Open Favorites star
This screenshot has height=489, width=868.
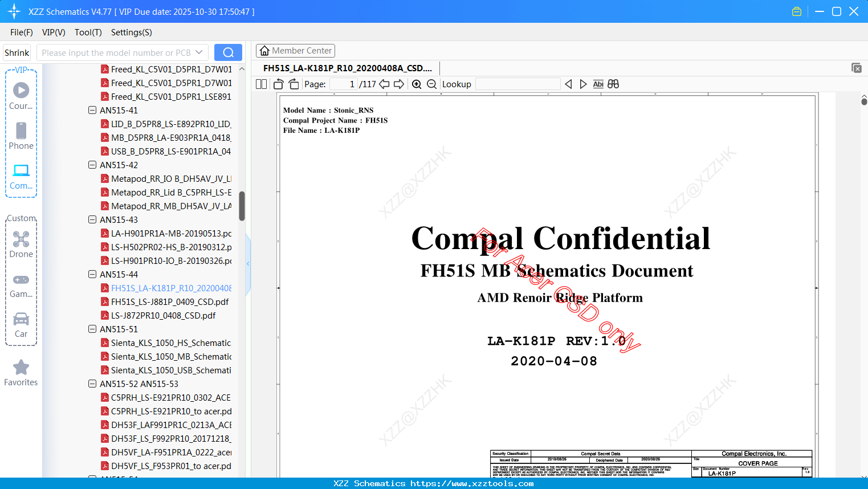click(21, 373)
